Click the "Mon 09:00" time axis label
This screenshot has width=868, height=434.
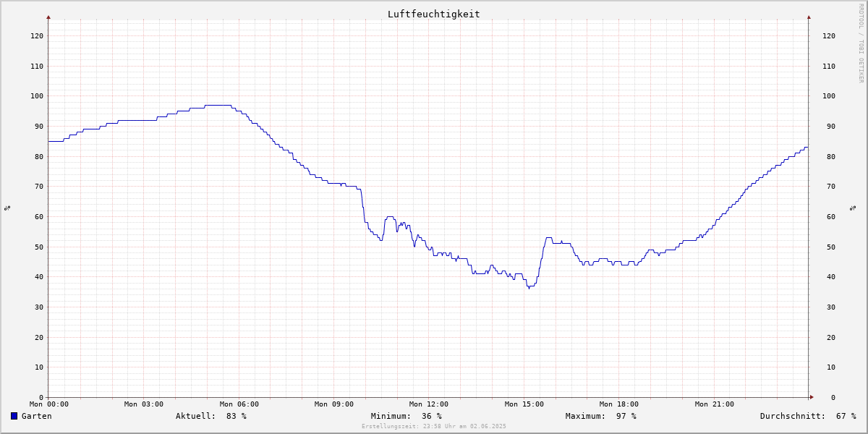334,404
